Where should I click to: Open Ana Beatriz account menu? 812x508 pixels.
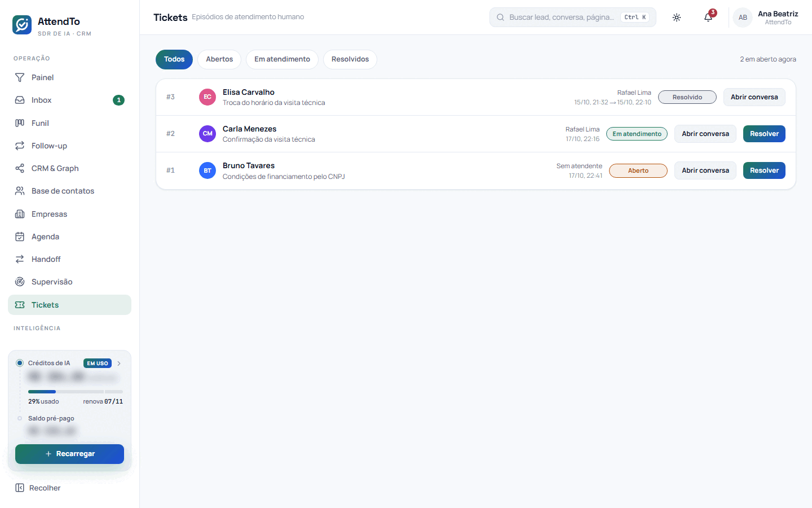pos(767,17)
